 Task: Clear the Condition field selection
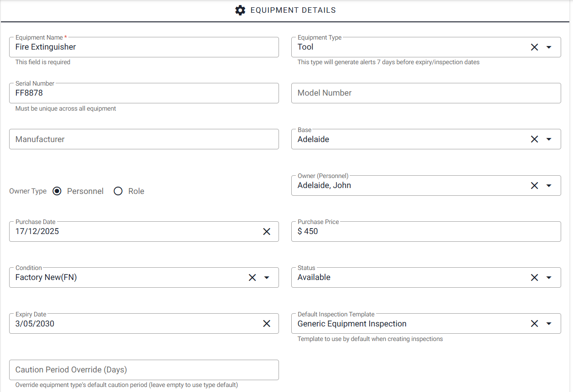tap(252, 278)
